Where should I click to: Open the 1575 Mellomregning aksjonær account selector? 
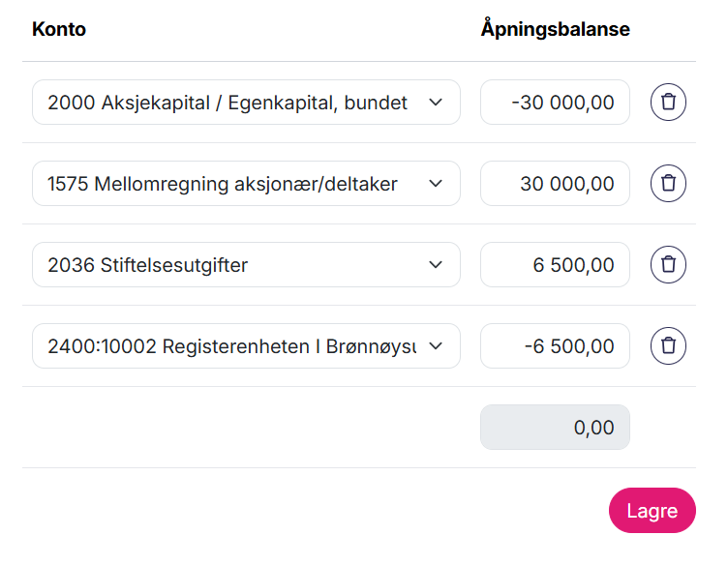tap(232, 184)
